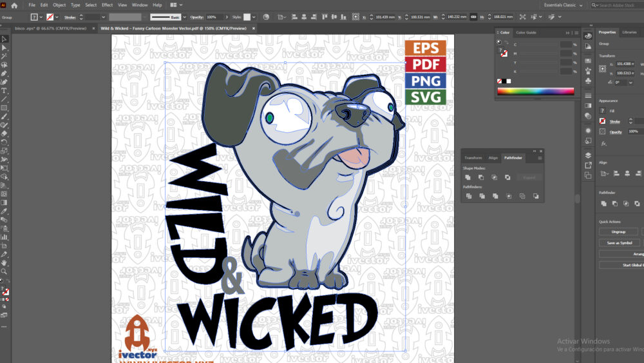The width and height of the screenshot is (644, 363).
Task: Select the Eraser tool
Action: click(4, 133)
